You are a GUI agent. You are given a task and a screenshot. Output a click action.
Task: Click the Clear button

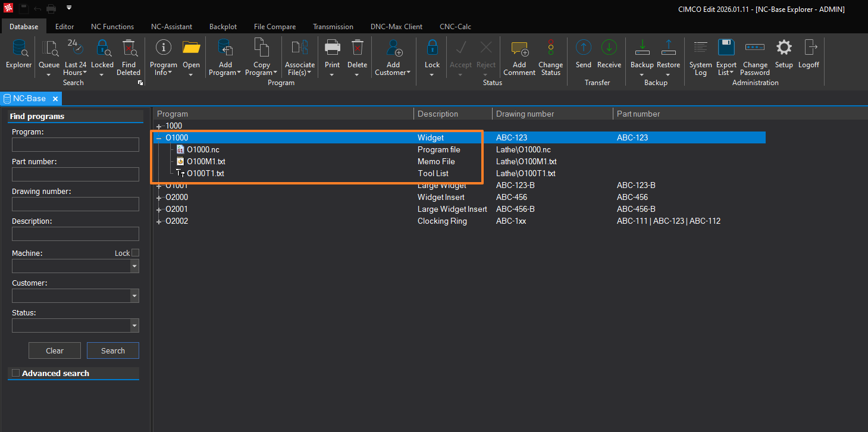[55, 350]
